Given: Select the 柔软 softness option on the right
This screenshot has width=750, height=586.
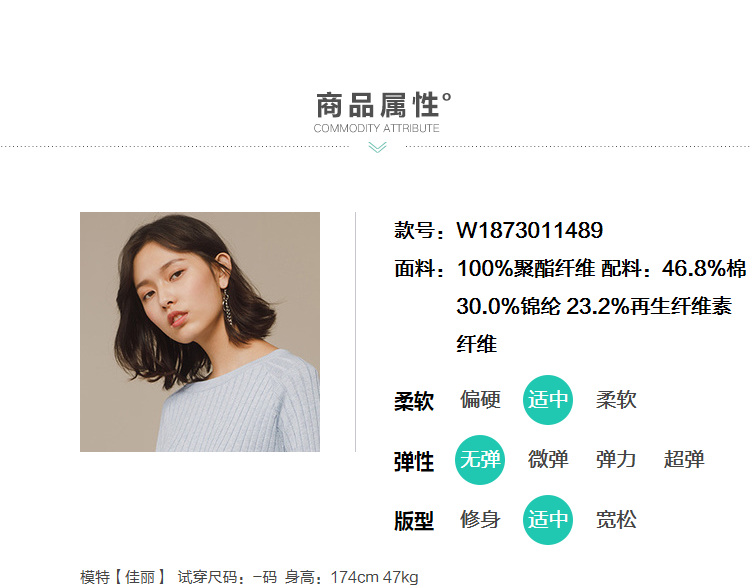Looking at the screenshot, I should (616, 400).
